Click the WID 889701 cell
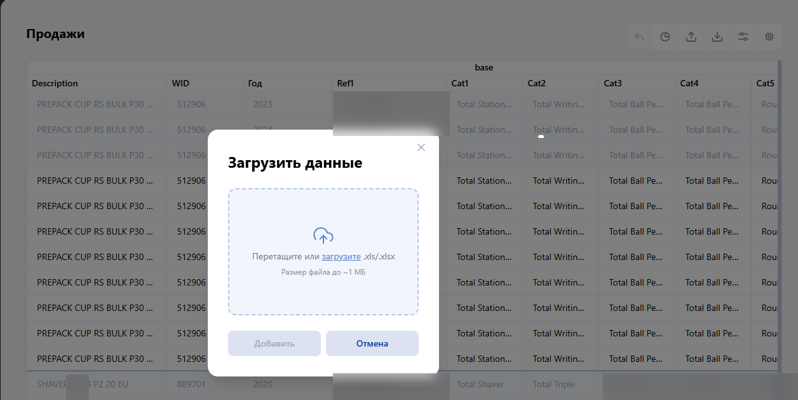This screenshot has width=798, height=400. tap(205, 384)
